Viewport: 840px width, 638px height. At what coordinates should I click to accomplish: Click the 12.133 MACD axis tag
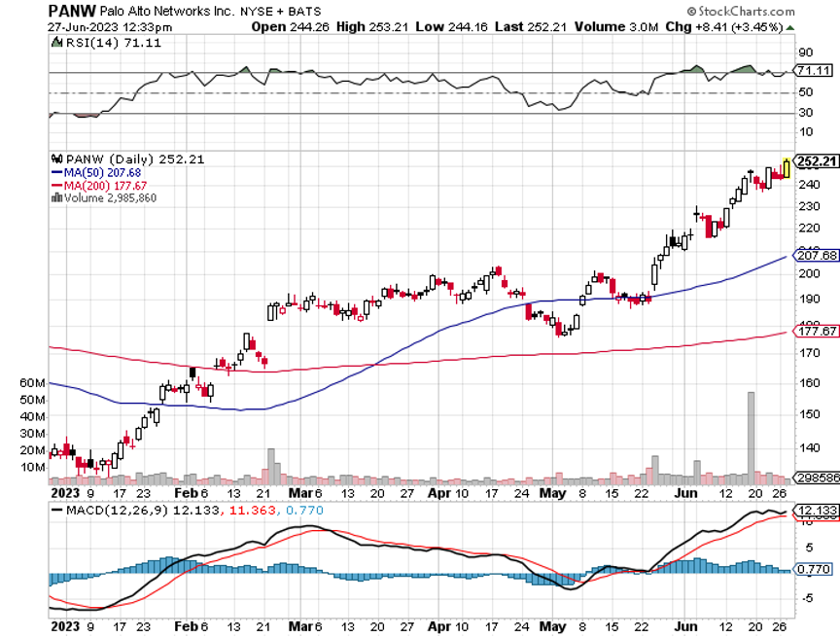(x=817, y=511)
